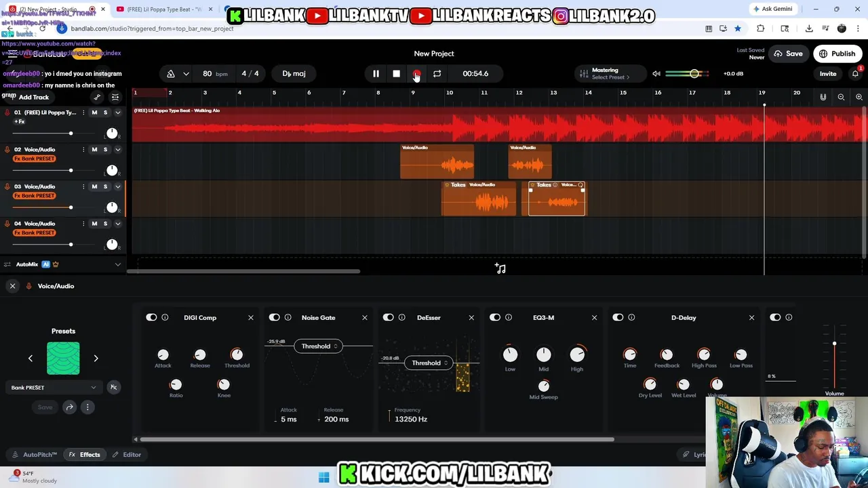Bypass all effects Fx-off icon
This screenshot has height=488, width=868.
pyautogui.click(x=113, y=388)
